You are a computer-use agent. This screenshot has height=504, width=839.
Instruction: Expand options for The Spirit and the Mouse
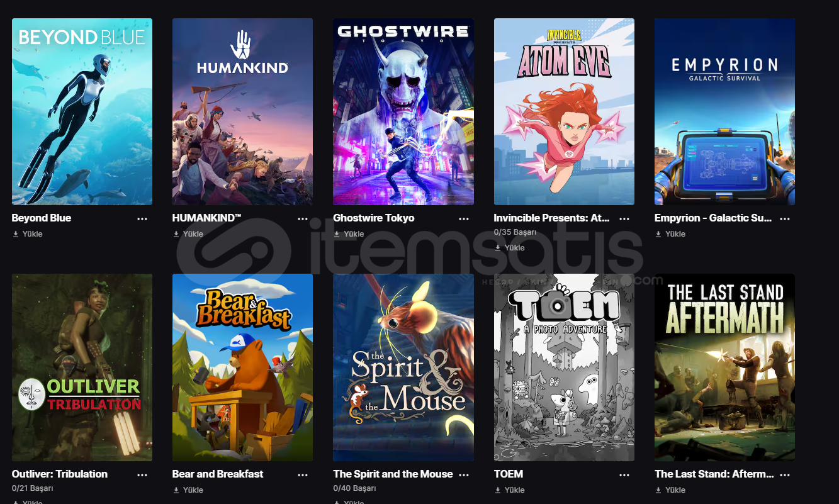click(464, 475)
